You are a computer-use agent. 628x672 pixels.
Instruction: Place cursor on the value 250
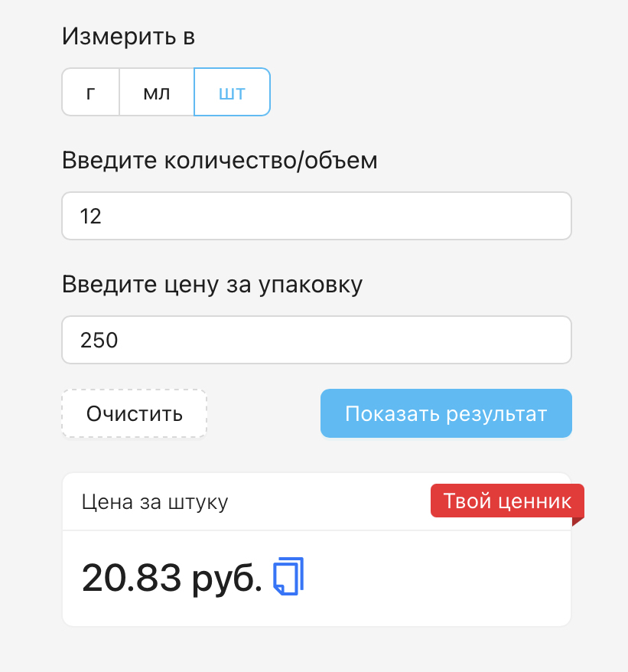click(x=99, y=340)
